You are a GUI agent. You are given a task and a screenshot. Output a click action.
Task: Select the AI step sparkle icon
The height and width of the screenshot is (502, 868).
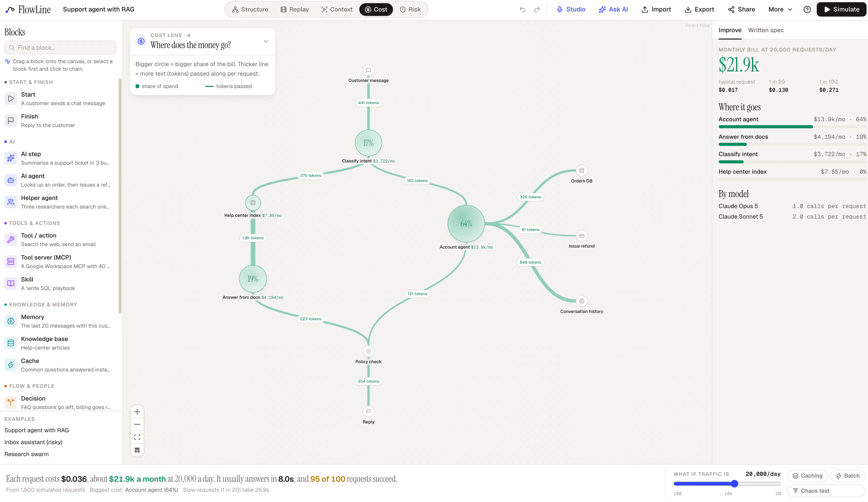[x=11, y=158]
